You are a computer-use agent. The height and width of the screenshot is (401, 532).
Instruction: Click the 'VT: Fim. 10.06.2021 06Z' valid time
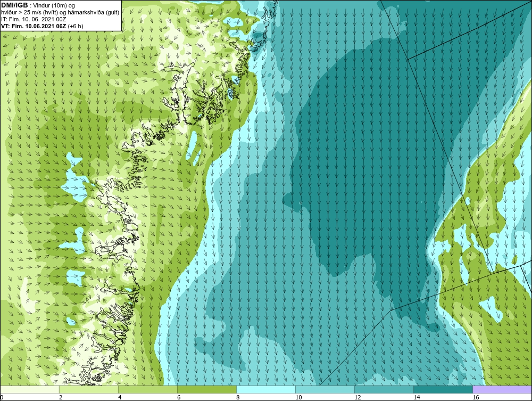34,26
